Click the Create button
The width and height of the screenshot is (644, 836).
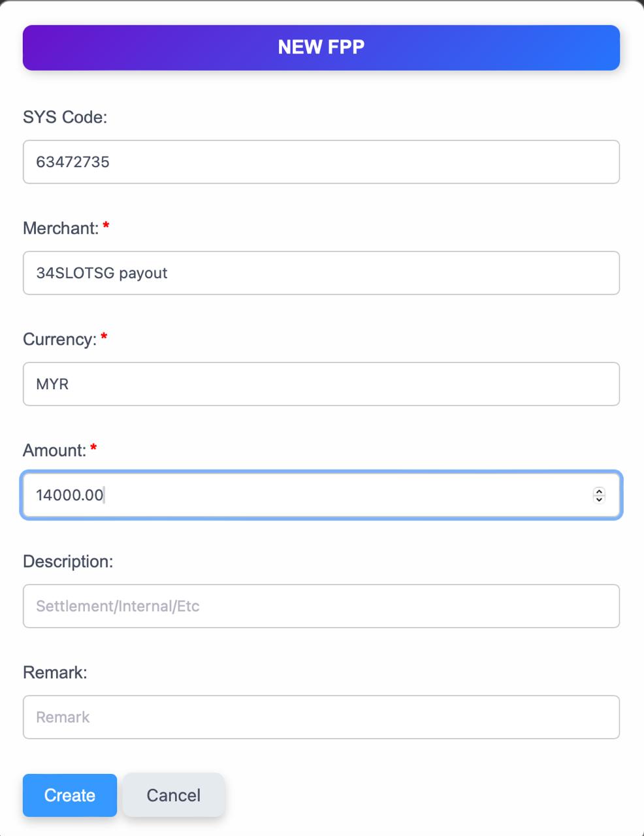70,795
